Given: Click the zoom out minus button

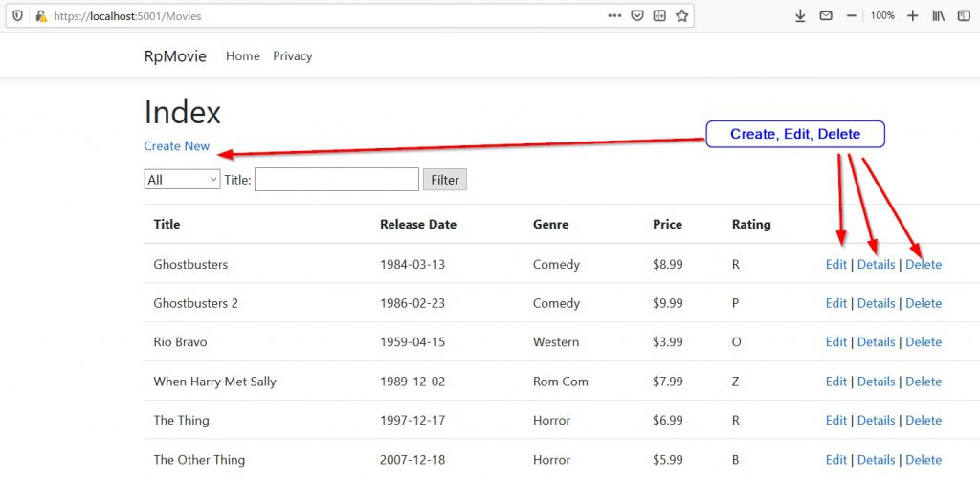Looking at the screenshot, I should pos(851,16).
